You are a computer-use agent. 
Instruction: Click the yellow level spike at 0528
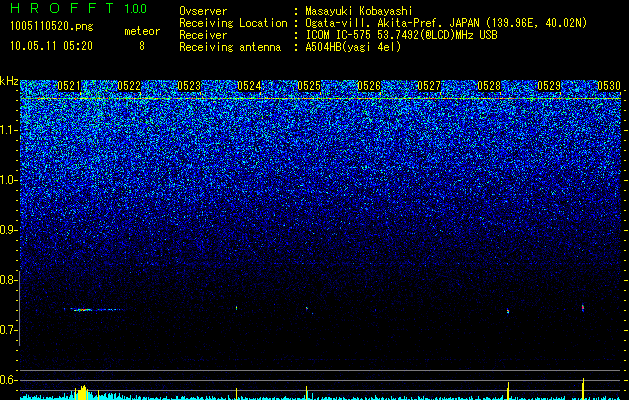508,391
